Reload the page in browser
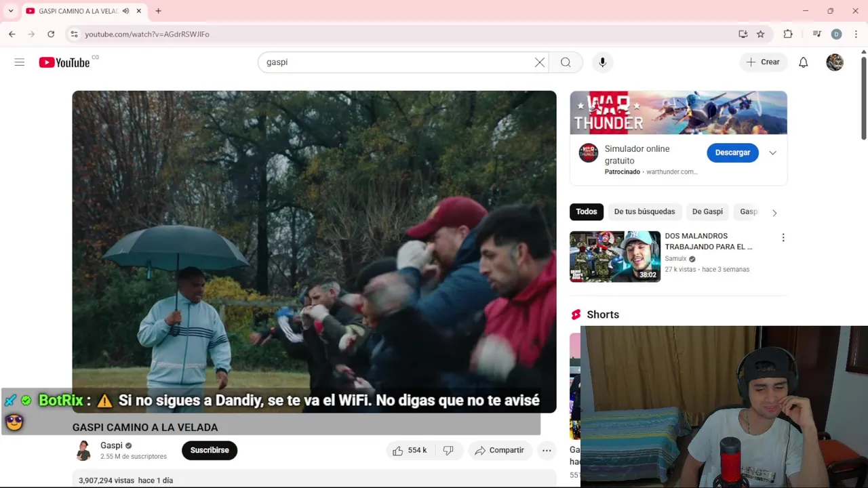 click(51, 34)
